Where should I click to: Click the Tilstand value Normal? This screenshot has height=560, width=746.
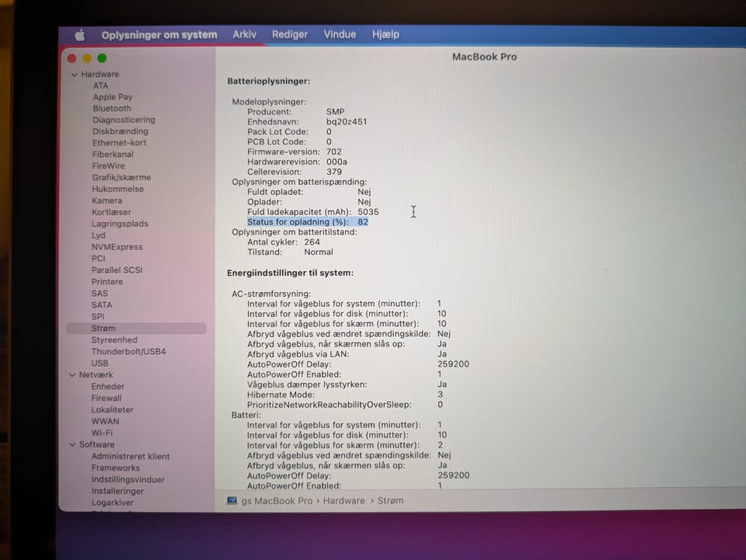click(x=319, y=252)
